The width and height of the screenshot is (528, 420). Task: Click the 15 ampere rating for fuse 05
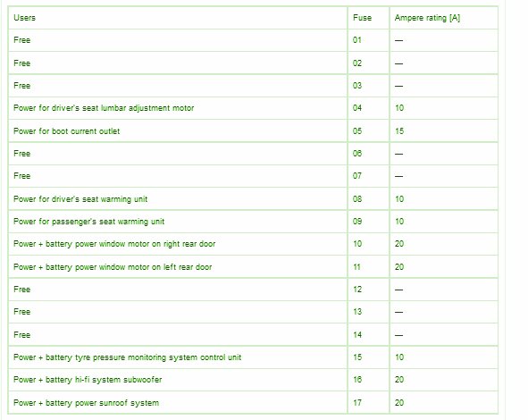click(399, 131)
